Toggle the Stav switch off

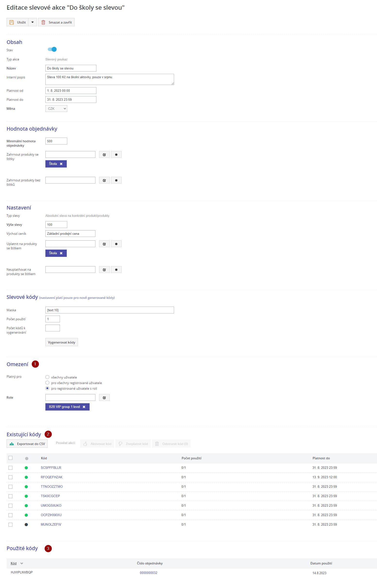click(x=52, y=50)
